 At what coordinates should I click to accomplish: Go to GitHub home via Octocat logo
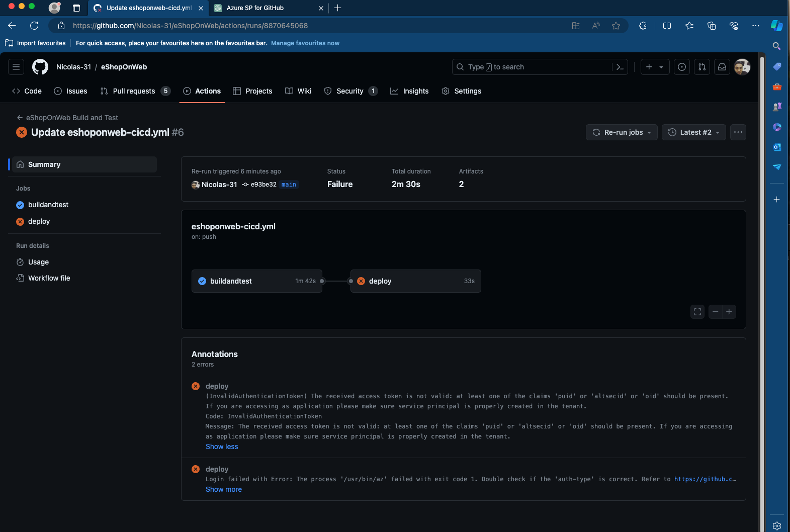(x=40, y=67)
